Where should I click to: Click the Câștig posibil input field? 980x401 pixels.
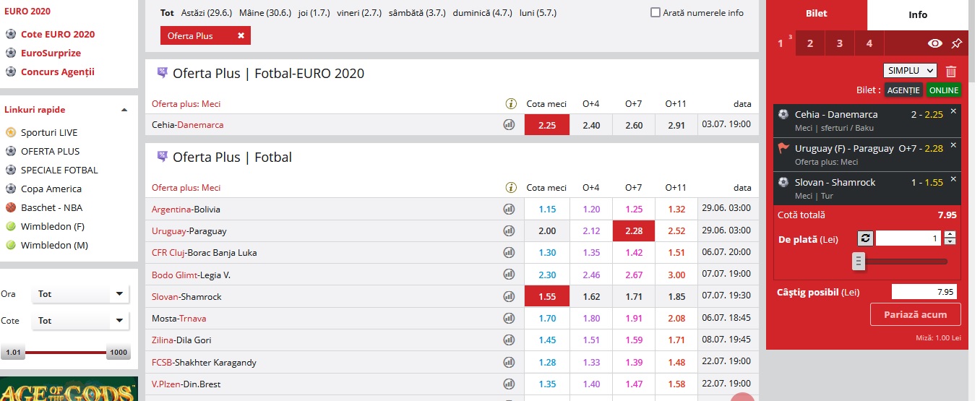tap(924, 292)
